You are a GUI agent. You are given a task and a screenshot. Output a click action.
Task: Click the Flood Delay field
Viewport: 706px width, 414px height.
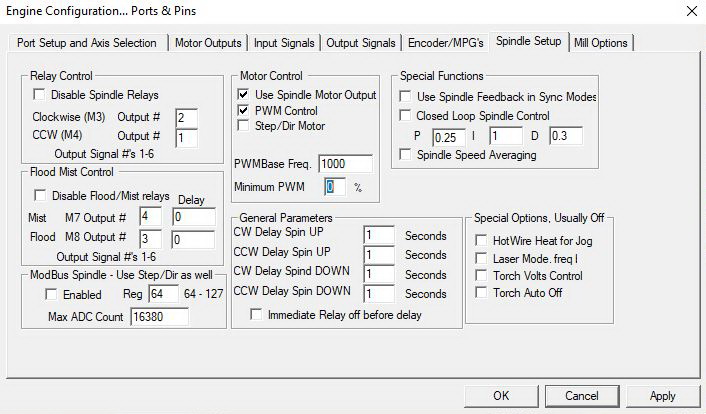pyautogui.click(x=194, y=239)
